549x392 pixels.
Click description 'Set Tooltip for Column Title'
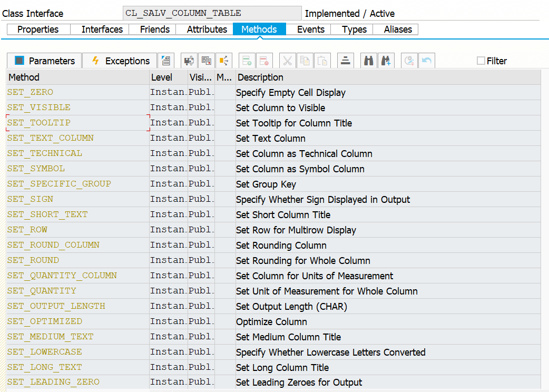294,123
